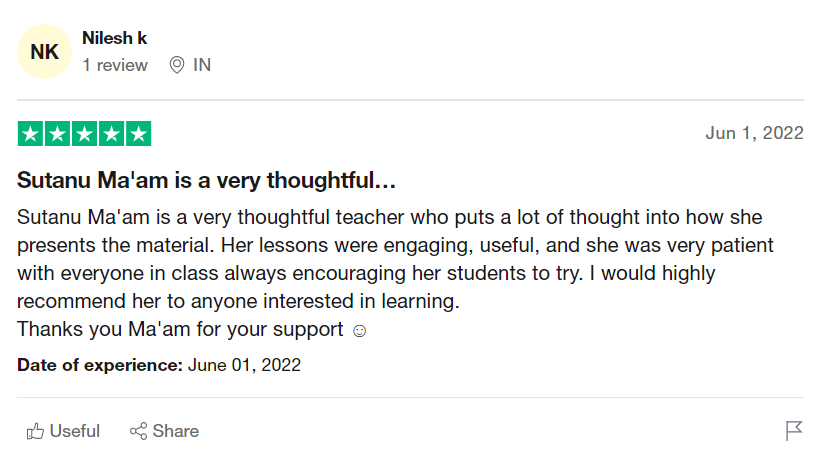Click the third green rating star
Viewport: 832px width, 463px height.
[x=85, y=134]
